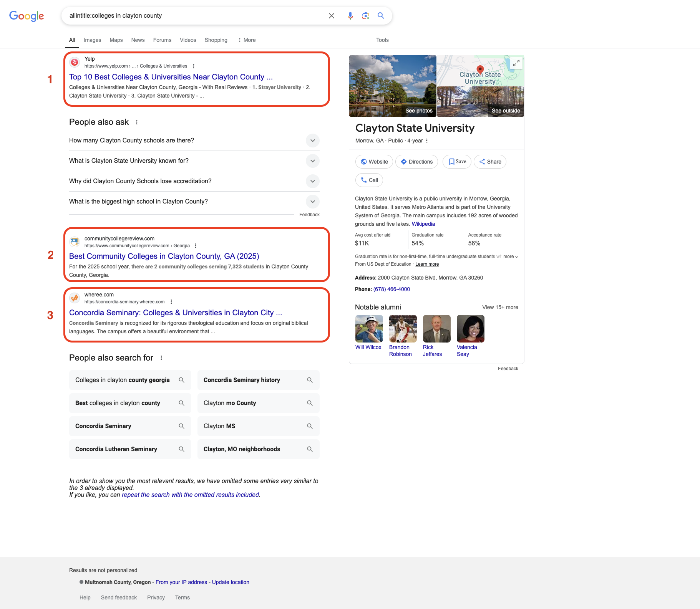Viewport: 700px width, 609px height.
Task: Search icon for Concordia Lutheran Seminary
Action: (x=182, y=449)
